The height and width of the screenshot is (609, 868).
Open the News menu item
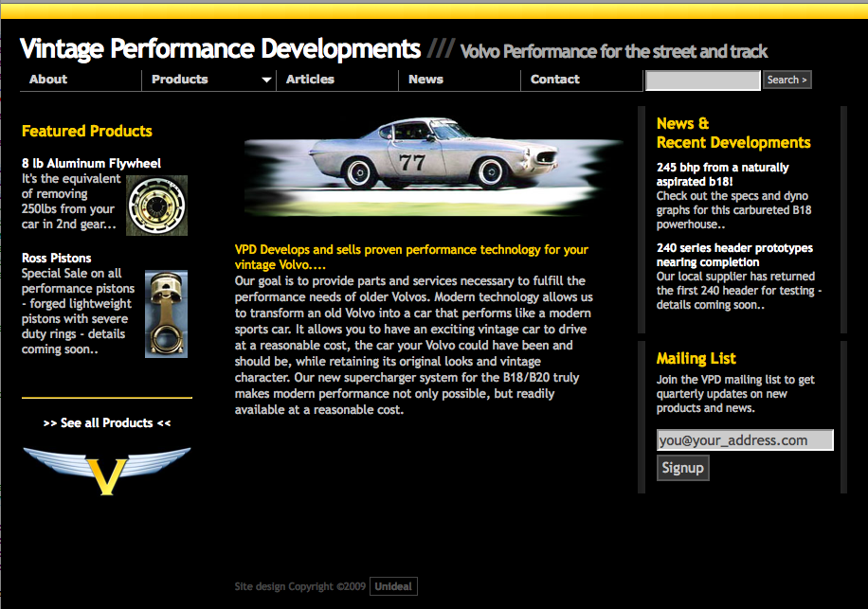tap(425, 80)
